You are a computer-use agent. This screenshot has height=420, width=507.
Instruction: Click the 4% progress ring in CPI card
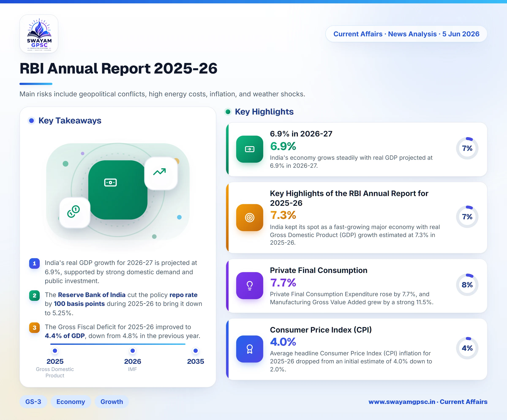click(x=467, y=348)
